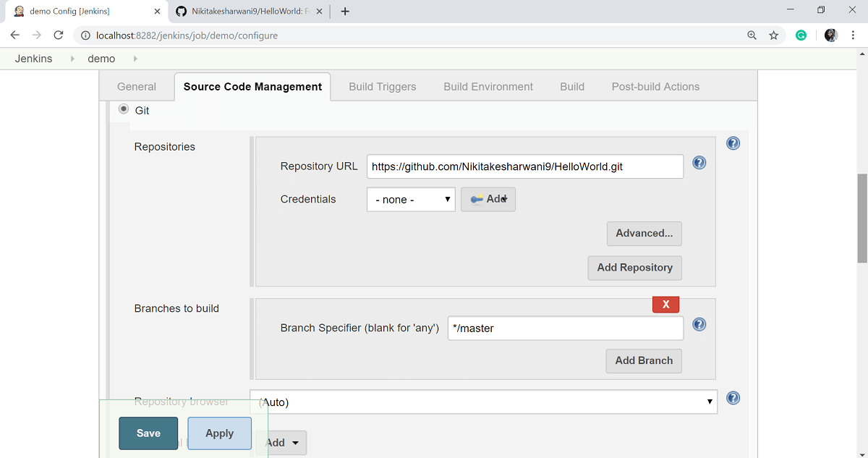
Task: Switch to General tab
Action: pyautogui.click(x=137, y=87)
